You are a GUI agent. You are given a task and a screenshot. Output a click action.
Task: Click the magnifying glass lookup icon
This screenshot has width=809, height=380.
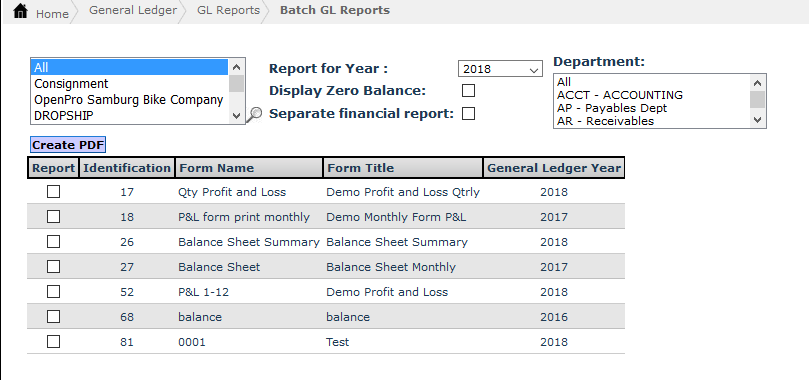[253, 114]
